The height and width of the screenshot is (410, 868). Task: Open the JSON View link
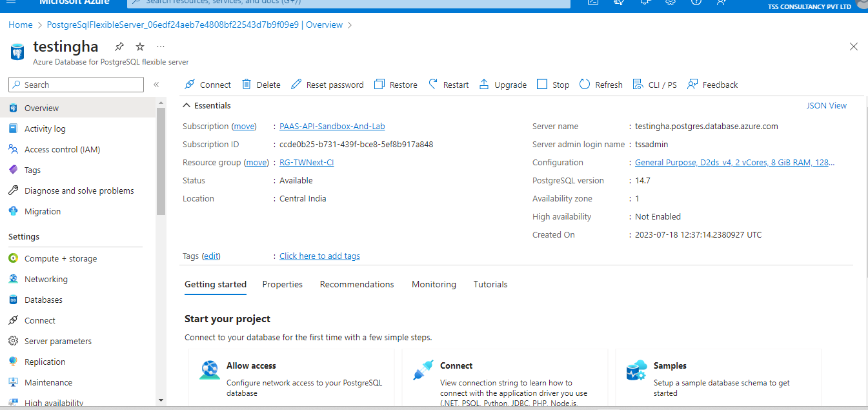point(827,105)
